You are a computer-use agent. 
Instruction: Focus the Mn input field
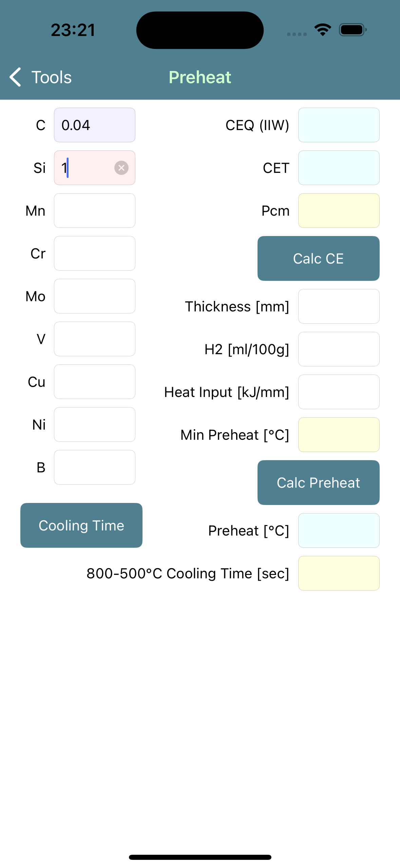click(x=95, y=211)
